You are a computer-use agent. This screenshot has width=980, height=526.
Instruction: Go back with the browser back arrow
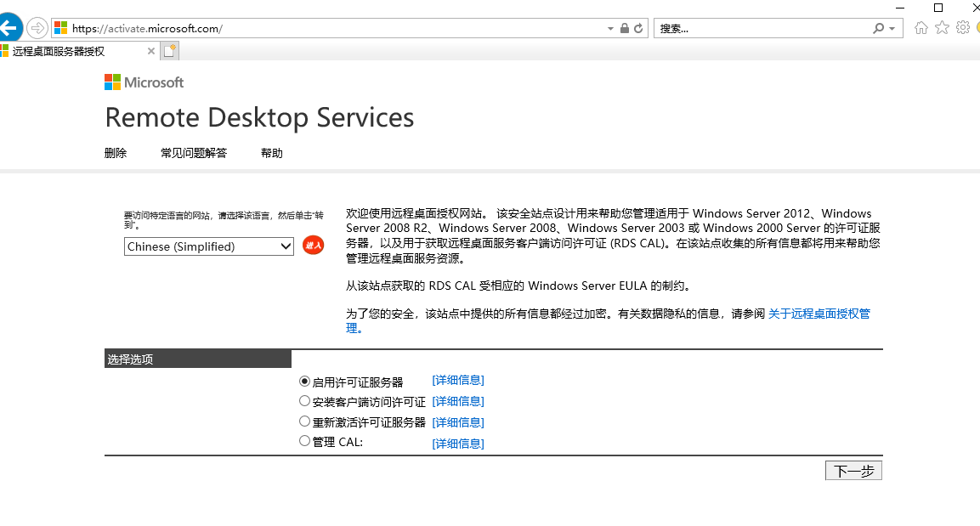pos(9,28)
